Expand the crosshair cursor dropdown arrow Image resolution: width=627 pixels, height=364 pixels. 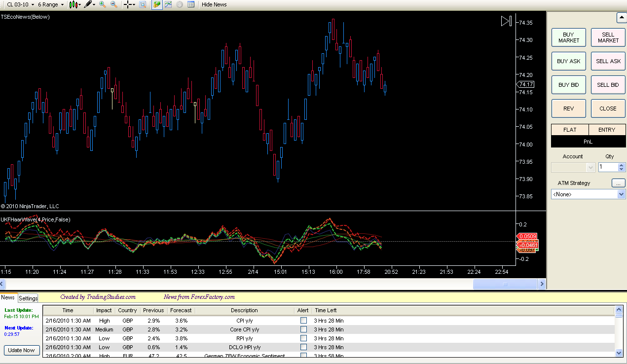click(134, 4)
